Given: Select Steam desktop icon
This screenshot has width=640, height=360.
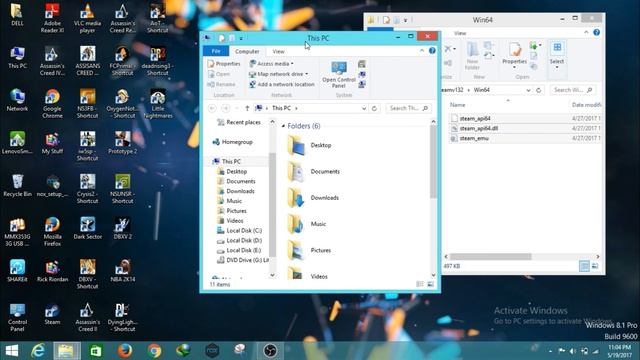Looking at the screenshot, I should [x=52, y=314].
